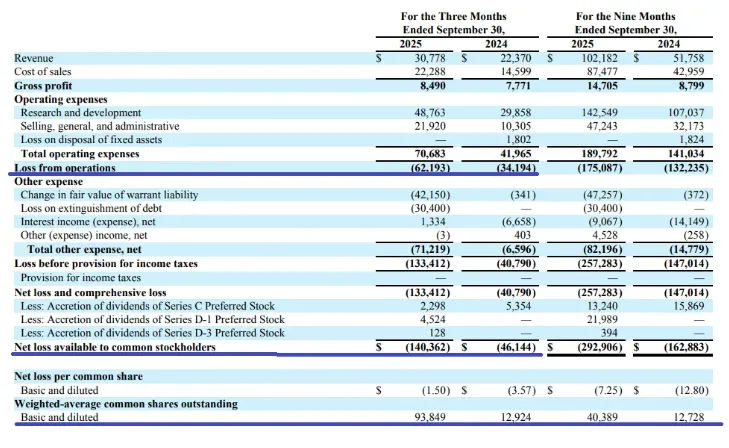Click the For the Three Months header
Screen dimensions: 729x448
point(454,16)
